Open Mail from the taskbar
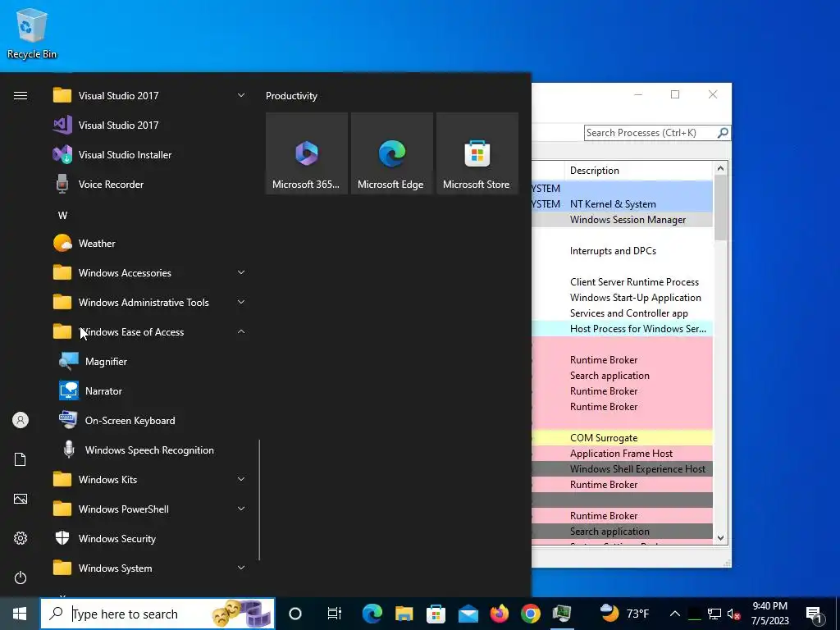 [x=468, y=614]
